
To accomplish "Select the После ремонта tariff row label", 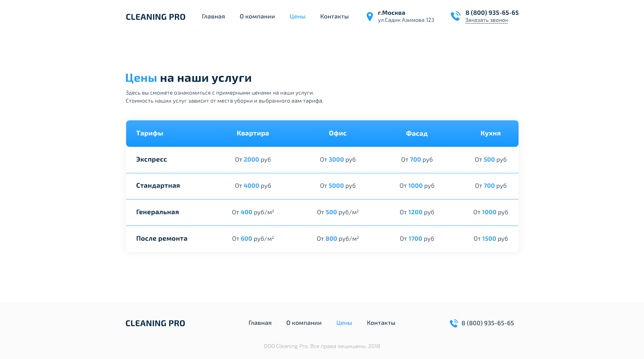I will [162, 239].
